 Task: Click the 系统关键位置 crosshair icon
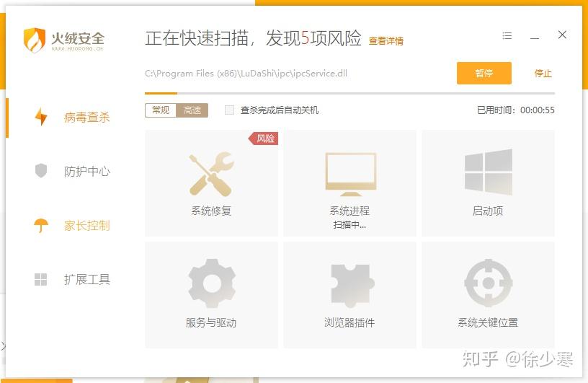click(489, 283)
